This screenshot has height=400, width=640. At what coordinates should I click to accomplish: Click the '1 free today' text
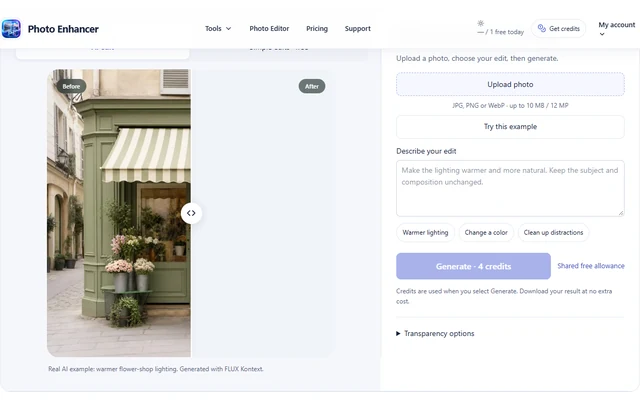[x=507, y=32]
